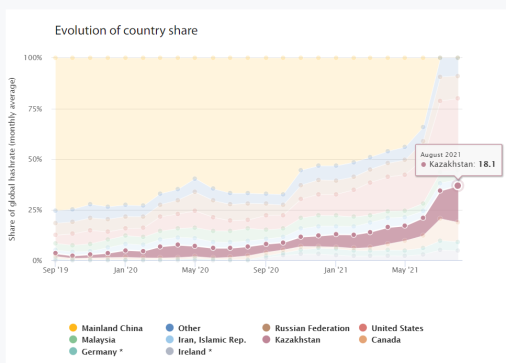
Task: Click the May '21 x-axis label
Action: [405, 270]
